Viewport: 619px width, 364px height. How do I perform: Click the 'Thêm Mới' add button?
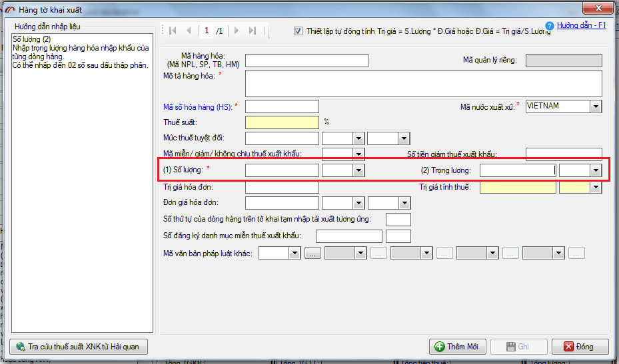coord(457,347)
